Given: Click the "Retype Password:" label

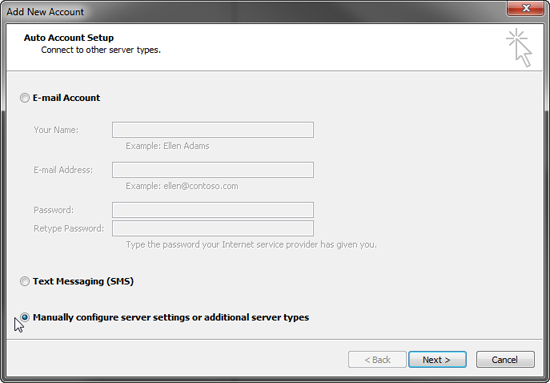Looking at the screenshot, I should click(x=69, y=228).
